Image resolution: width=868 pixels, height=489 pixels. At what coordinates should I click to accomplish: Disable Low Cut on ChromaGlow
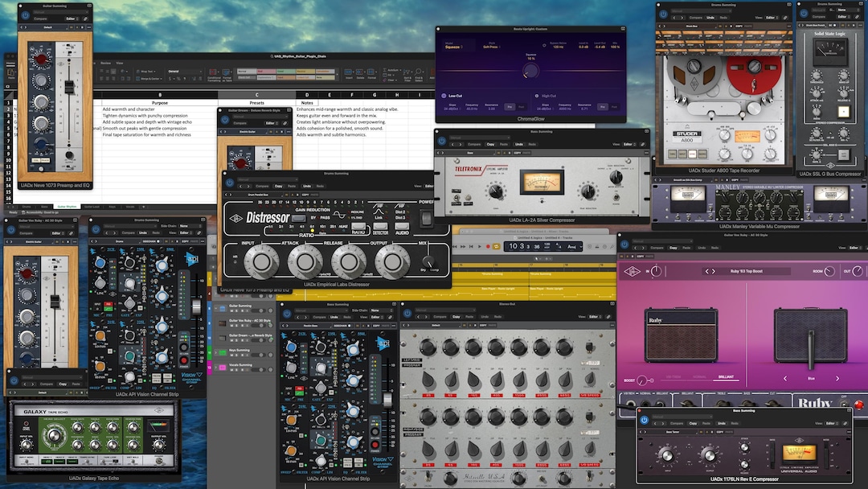point(444,95)
